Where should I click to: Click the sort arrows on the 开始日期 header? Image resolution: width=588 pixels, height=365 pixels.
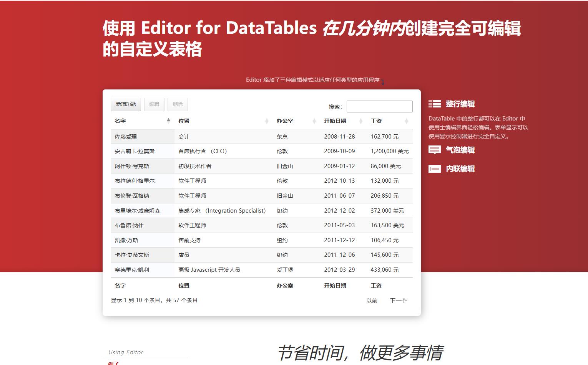tap(360, 121)
